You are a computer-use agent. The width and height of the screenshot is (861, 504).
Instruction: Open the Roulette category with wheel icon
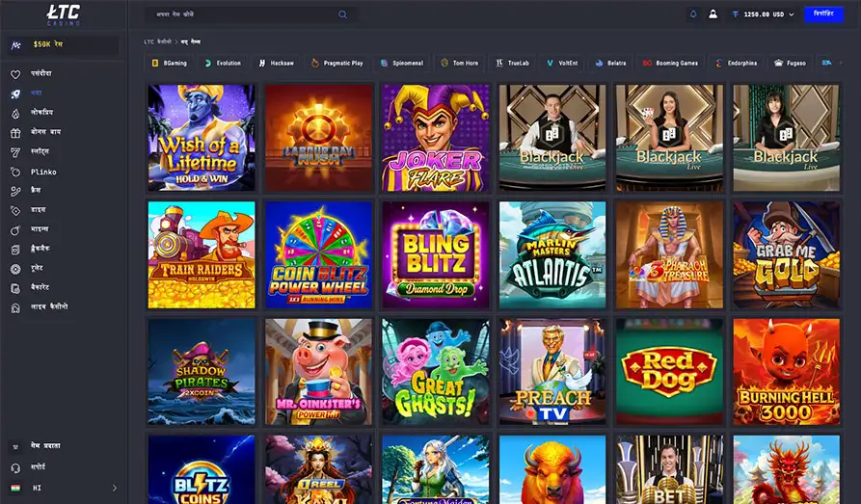coord(15,269)
